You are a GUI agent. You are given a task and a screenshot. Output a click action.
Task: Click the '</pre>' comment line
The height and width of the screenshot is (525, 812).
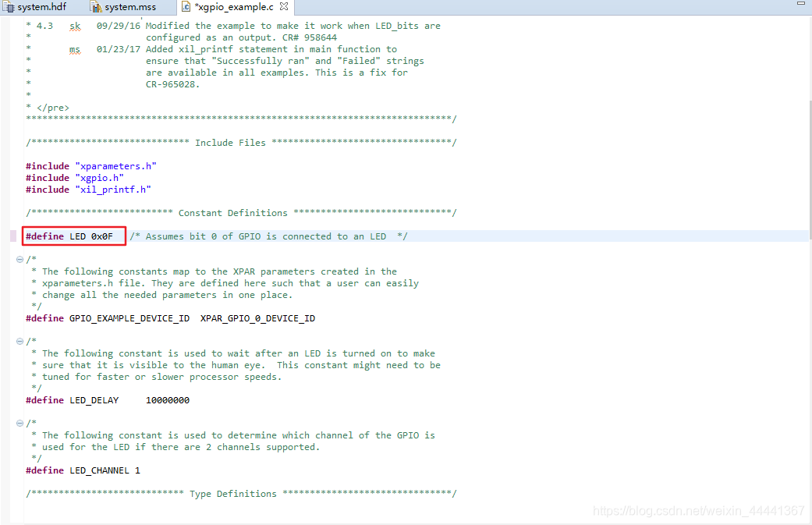coord(48,108)
